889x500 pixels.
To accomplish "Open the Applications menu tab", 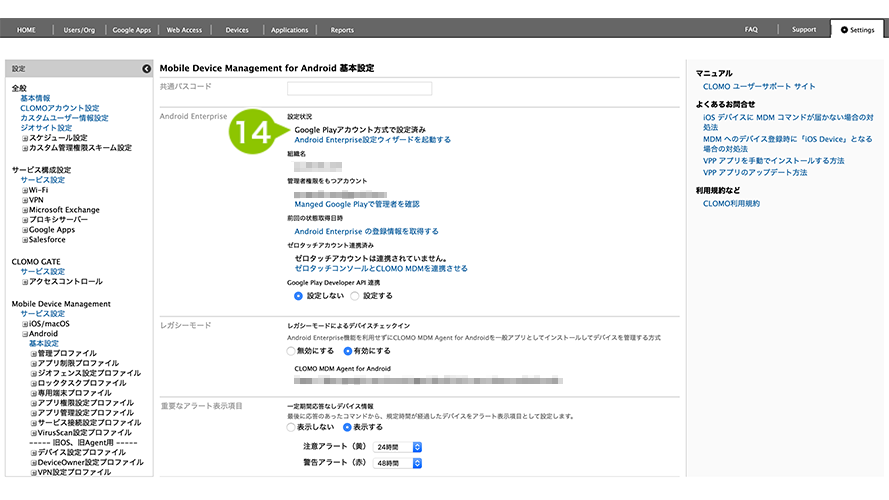I will [290, 30].
